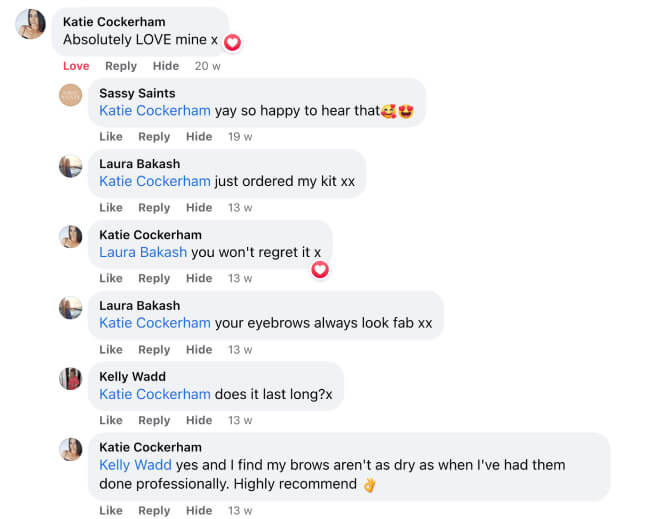This screenshot has height=519, width=650.
Task: Click Katie's avatar on 'you won't regret it'
Action: click(x=70, y=237)
